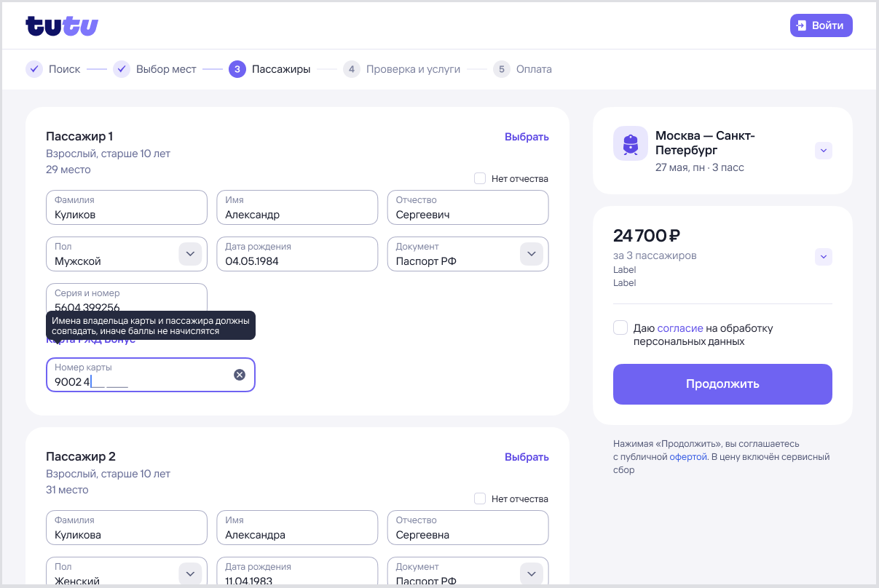Open the Пол dropdown for Пассажир 1
Image resolution: width=879 pixels, height=588 pixels.
coord(190,254)
